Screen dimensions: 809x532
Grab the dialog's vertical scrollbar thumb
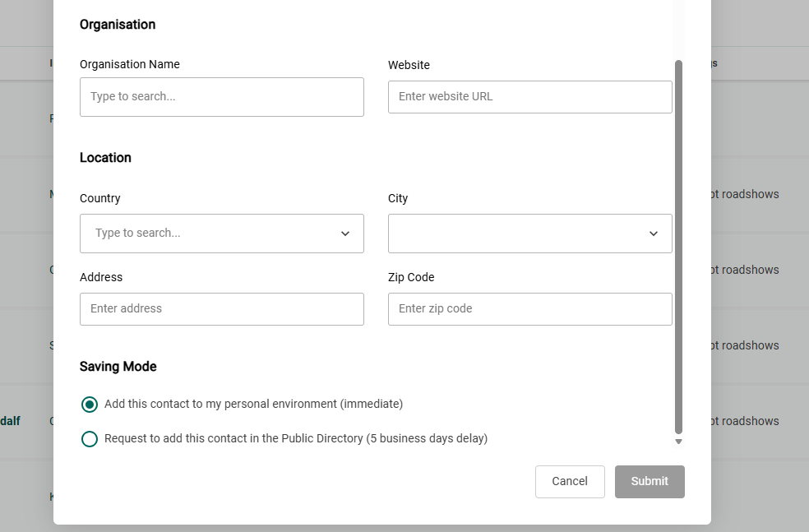point(678,247)
